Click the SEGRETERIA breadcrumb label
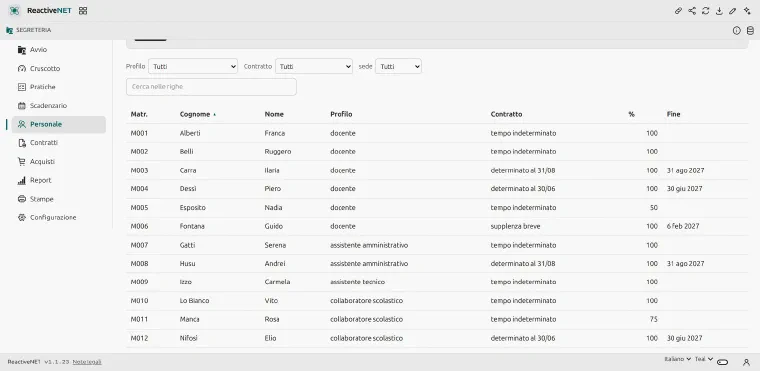 pyautogui.click(x=33, y=30)
